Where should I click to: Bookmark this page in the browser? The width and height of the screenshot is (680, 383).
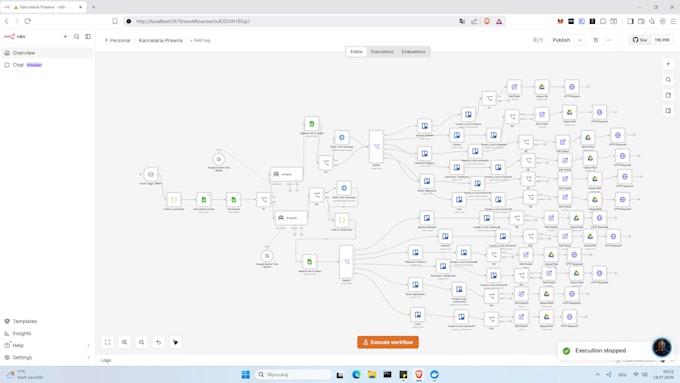point(115,21)
